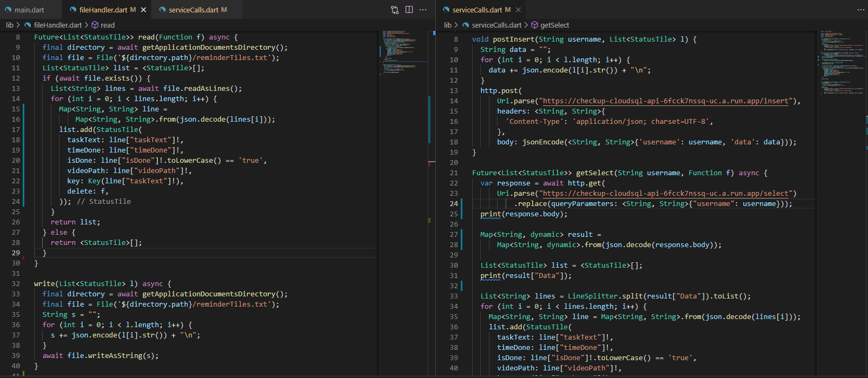
Task: Open More Actions menu in right editor group
Action: [860, 10]
